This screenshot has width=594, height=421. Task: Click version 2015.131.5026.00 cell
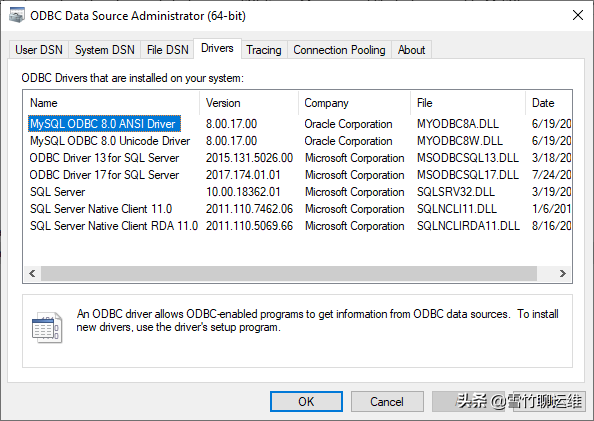(249, 158)
